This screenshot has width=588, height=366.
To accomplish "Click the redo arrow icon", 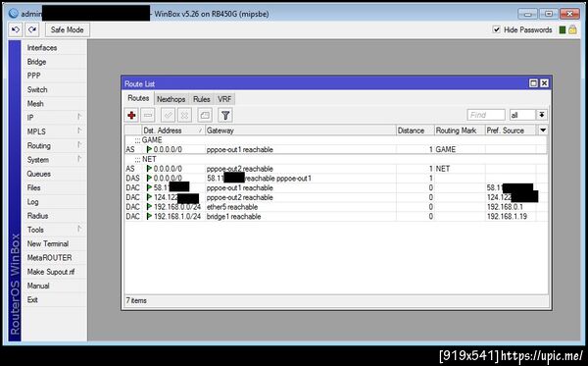I will tap(32, 29).
